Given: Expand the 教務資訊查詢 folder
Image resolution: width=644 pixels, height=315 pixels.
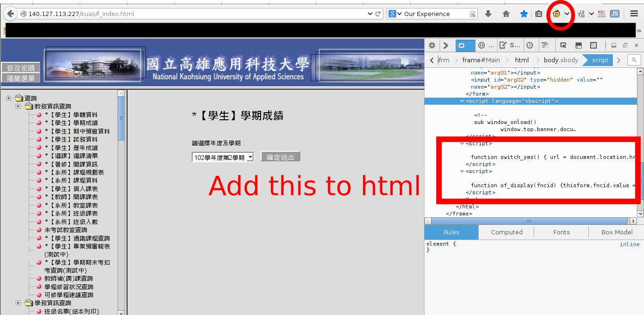Looking at the screenshot, I should coord(18,106).
